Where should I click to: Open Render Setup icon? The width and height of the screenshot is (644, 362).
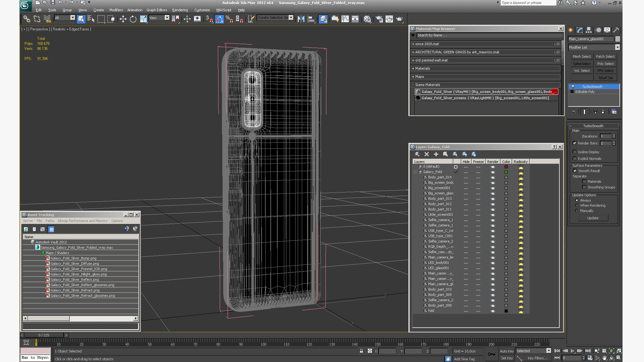[379, 19]
